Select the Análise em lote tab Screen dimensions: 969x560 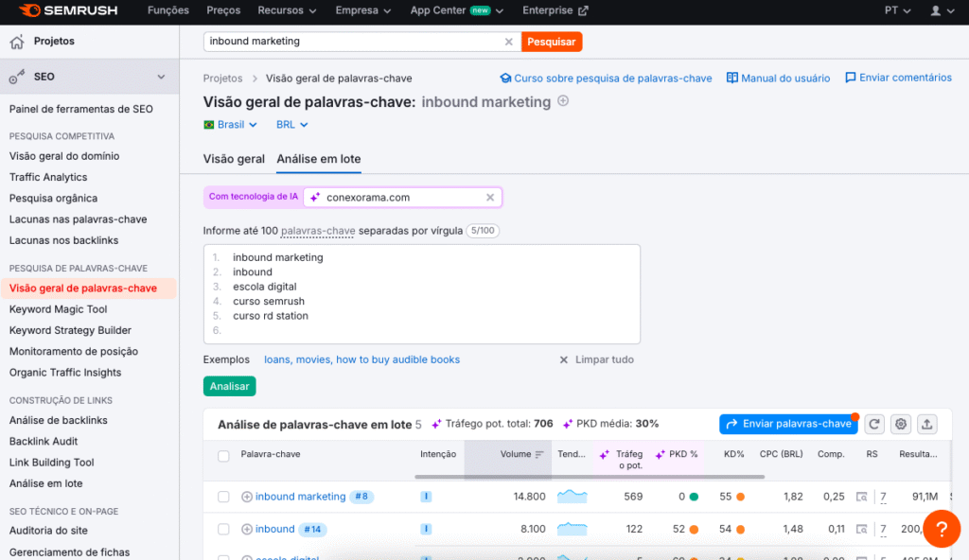[318, 159]
